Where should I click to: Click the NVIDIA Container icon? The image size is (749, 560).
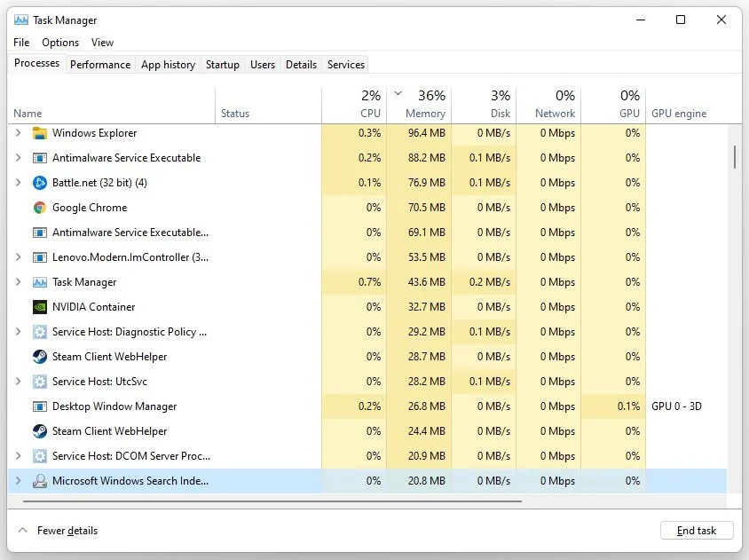(40, 307)
